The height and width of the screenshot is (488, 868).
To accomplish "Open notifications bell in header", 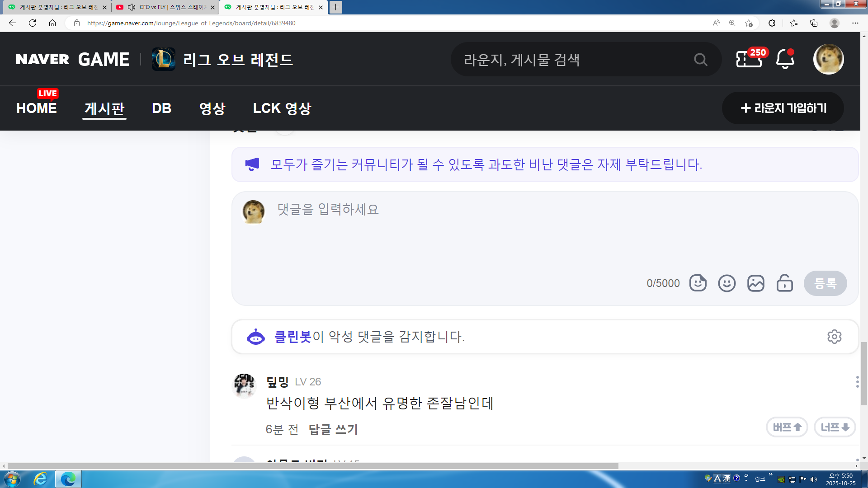I will pos(785,59).
